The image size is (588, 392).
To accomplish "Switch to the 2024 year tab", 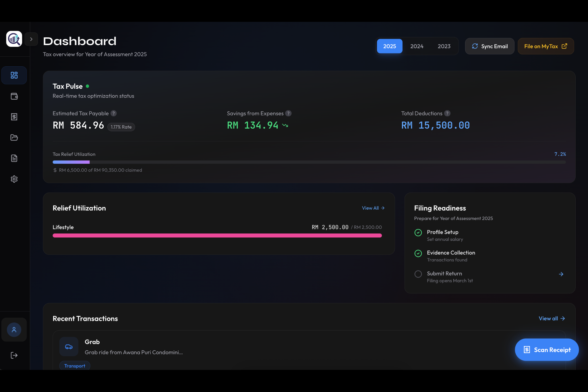I will pyautogui.click(x=417, y=46).
